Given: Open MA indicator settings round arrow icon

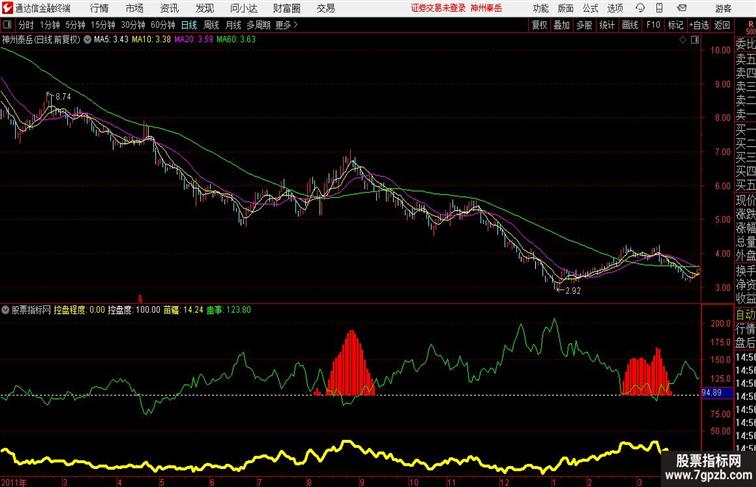Looking at the screenshot, I should 87,40.
